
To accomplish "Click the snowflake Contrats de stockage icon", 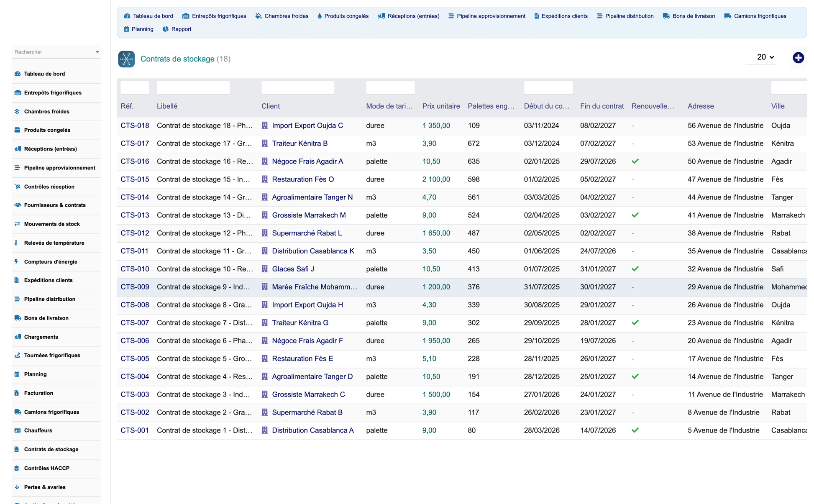I will point(126,59).
